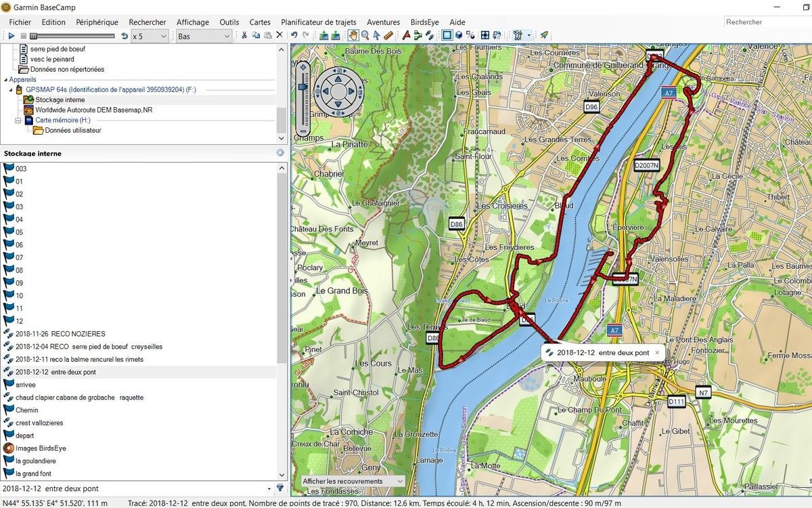Open the activity profile dropdown arrow
Screen dimensions: 812x508
click(x=529, y=35)
